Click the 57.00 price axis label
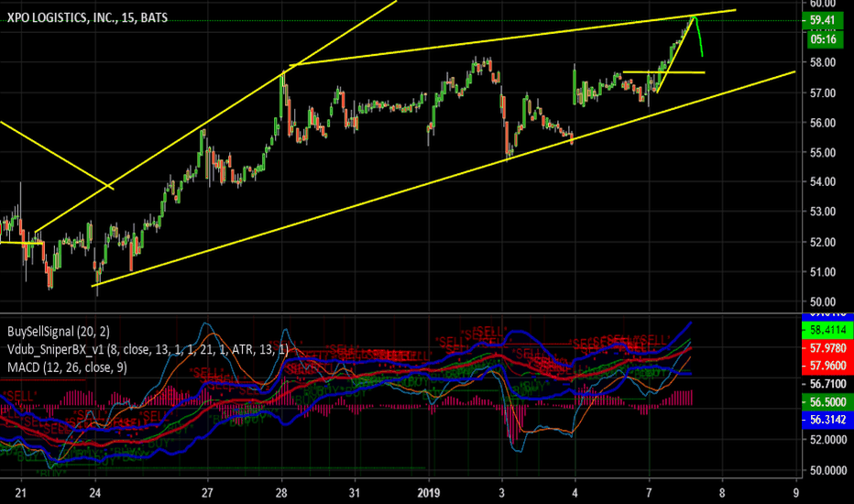 pyautogui.click(x=823, y=93)
